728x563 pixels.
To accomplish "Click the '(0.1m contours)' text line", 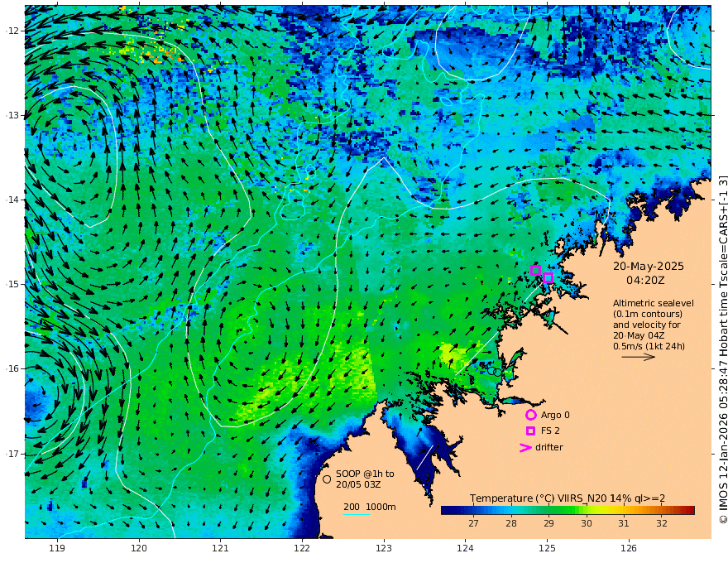I will pos(647,314).
